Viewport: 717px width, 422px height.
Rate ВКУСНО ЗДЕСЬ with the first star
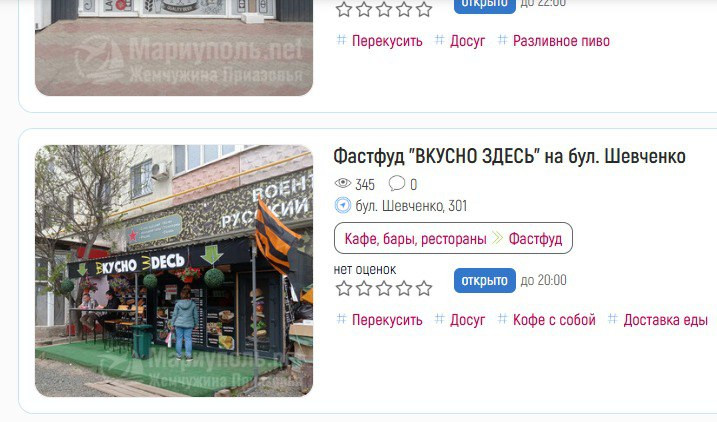coord(343,288)
